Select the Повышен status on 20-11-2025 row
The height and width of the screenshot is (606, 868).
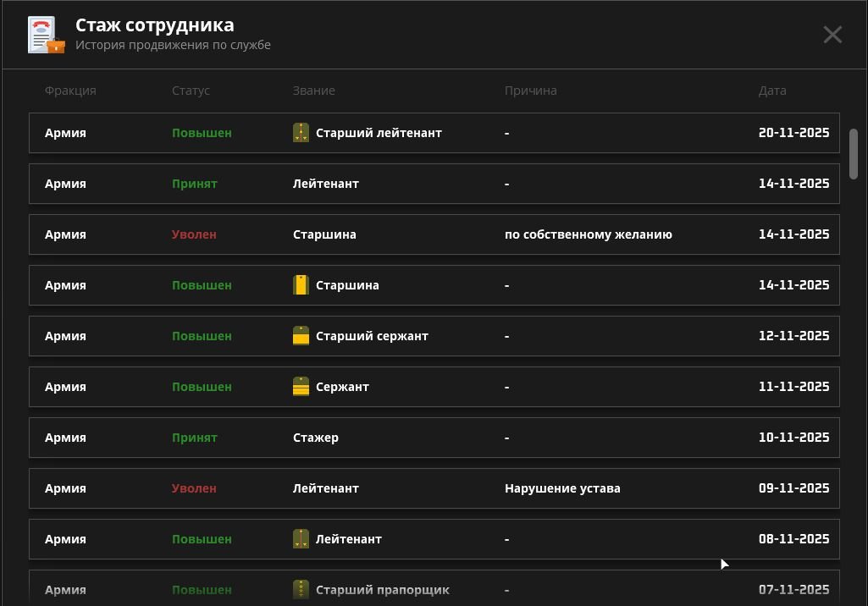point(202,133)
